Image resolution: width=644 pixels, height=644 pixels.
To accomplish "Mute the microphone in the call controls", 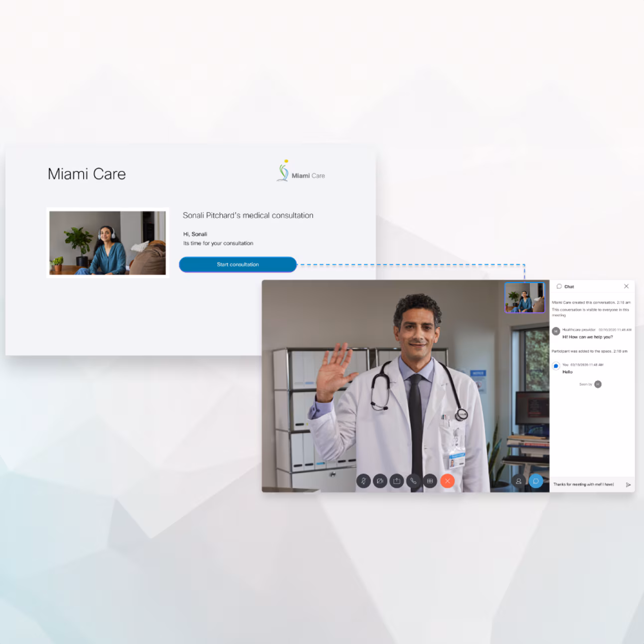I will pos(363,481).
